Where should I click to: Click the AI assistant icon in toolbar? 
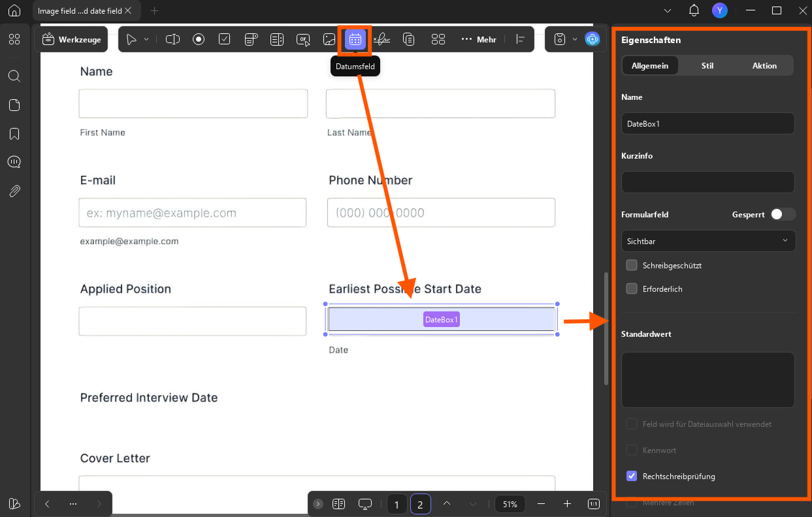(593, 39)
